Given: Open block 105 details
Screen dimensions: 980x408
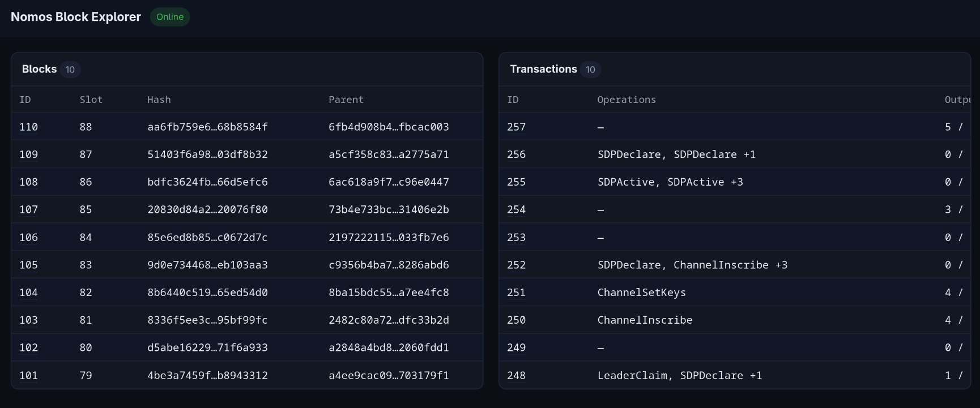Looking at the screenshot, I should click(28, 265).
